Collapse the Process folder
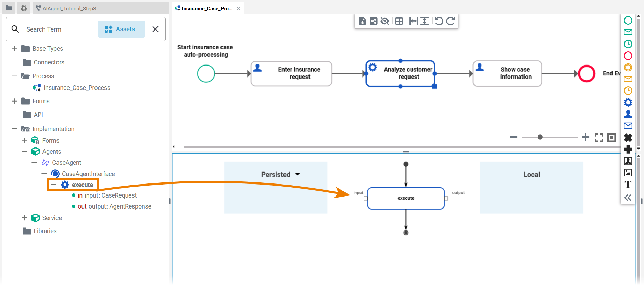Image resolution: width=644 pixels, height=285 pixels. (14, 76)
